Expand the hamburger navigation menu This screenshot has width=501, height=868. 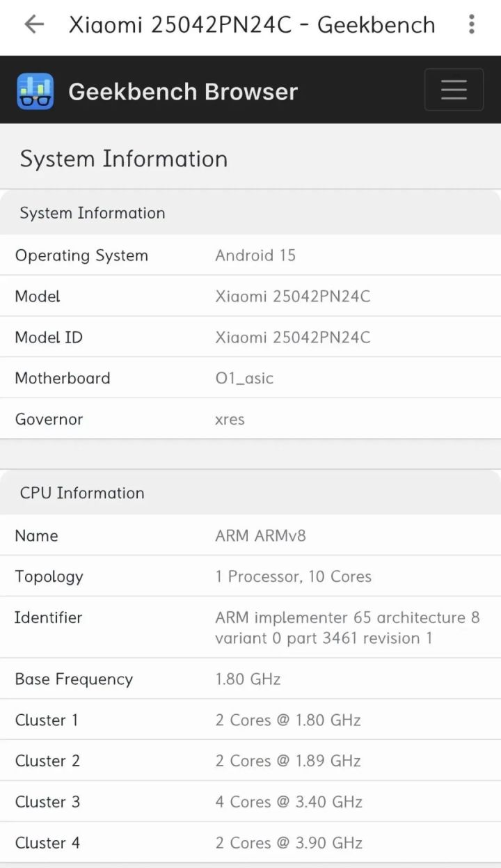(454, 90)
